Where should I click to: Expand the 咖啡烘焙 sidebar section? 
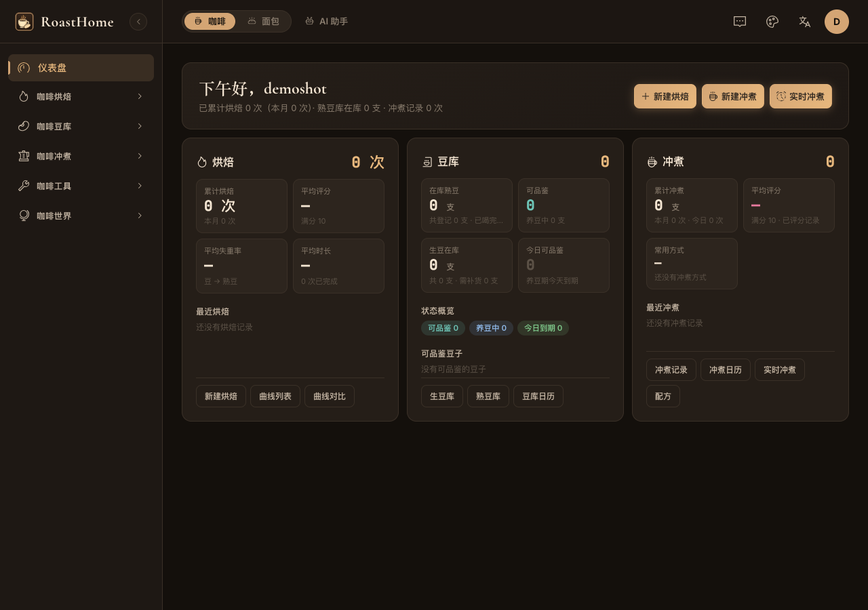pyautogui.click(x=81, y=96)
